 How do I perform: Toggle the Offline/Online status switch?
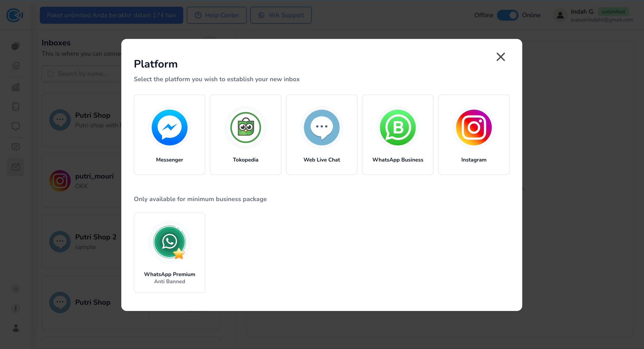pyautogui.click(x=507, y=15)
